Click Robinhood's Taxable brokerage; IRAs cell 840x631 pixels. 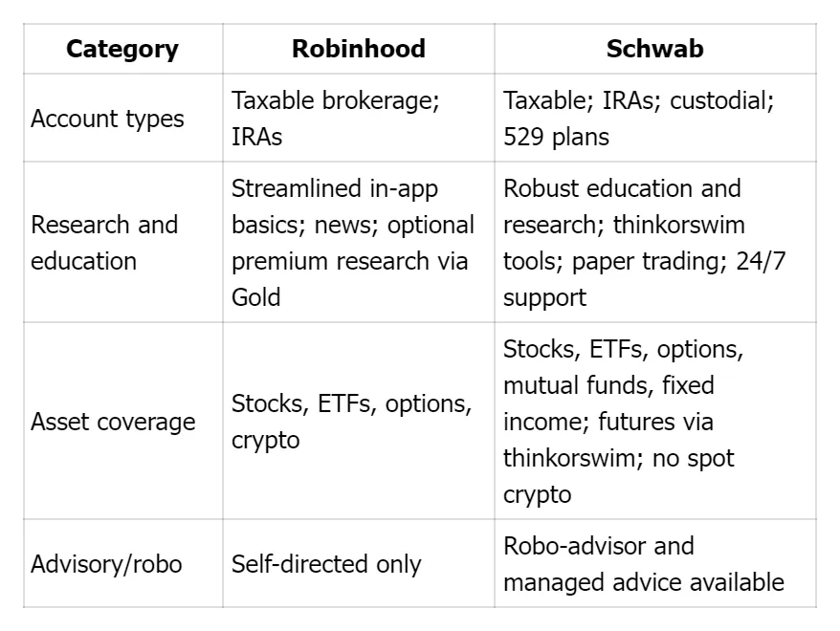(335, 119)
